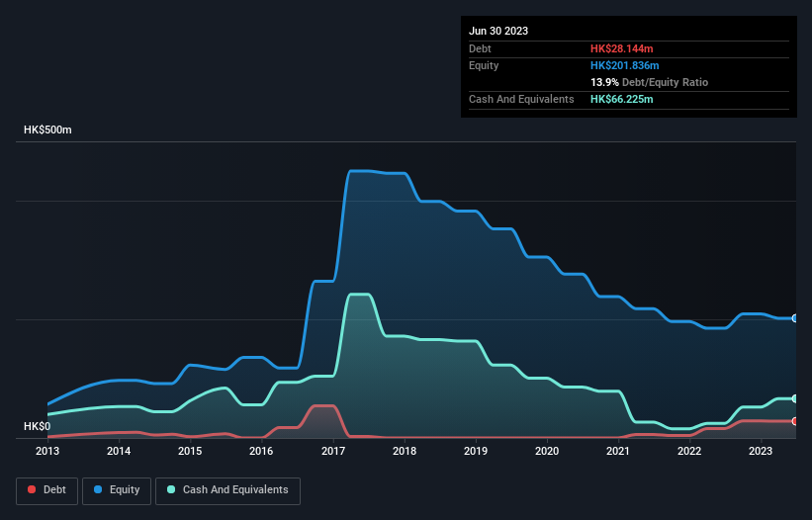Click the 2020 x-axis label
The width and height of the screenshot is (812, 520).
click(547, 451)
